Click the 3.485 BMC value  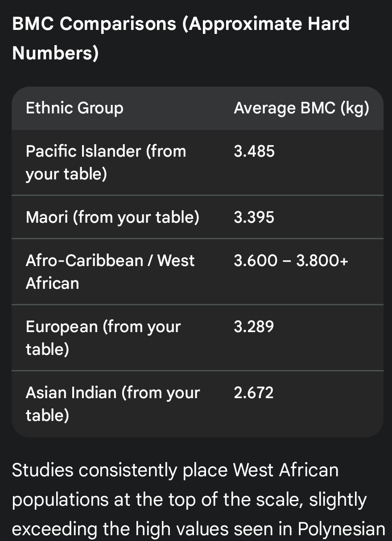point(254,151)
